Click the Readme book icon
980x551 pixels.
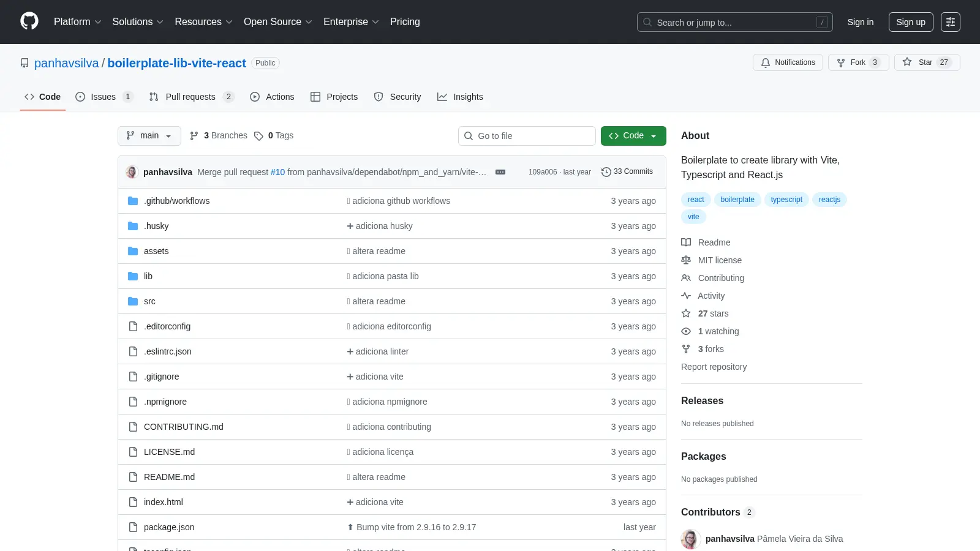pos(686,242)
